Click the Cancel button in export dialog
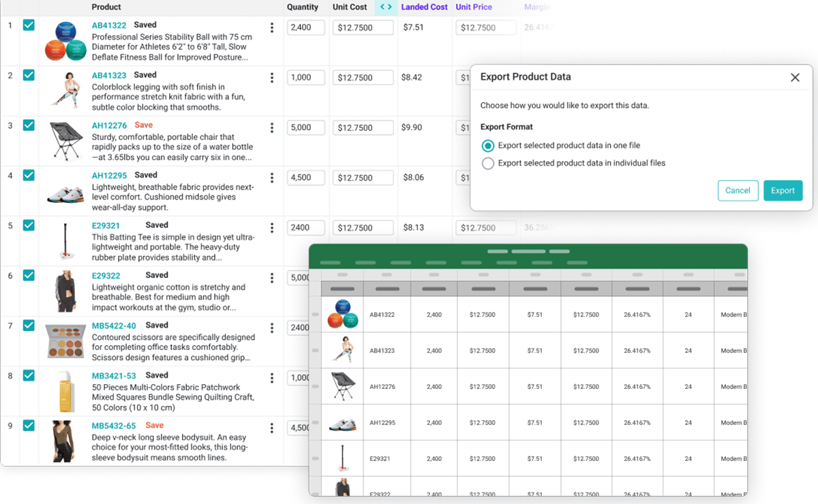Image resolution: width=818 pixels, height=504 pixels. tap(738, 191)
